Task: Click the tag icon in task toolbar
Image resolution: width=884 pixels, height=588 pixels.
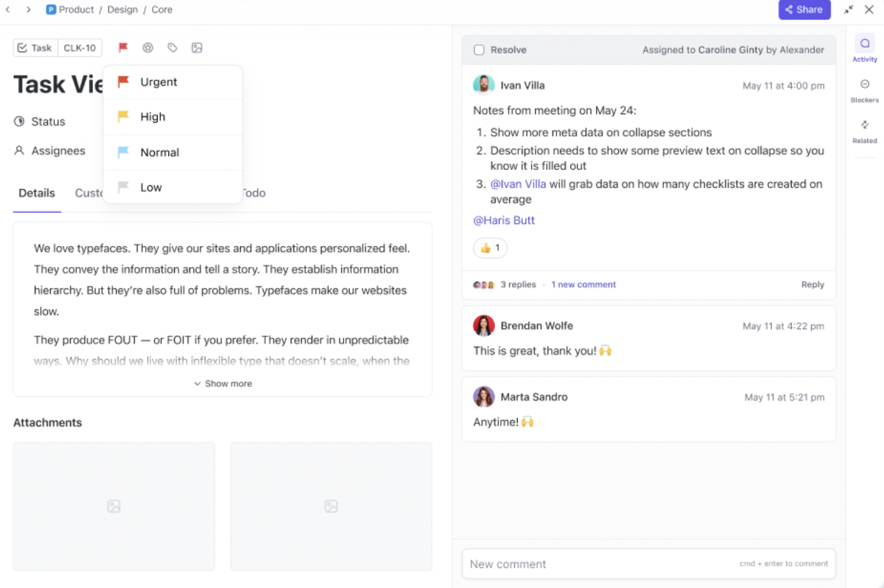Action: point(172,48)
